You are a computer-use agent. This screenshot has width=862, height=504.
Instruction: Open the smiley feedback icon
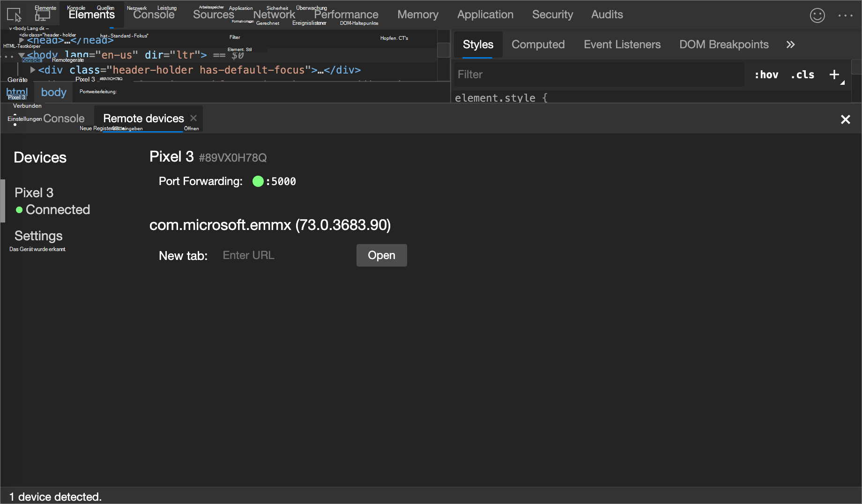(817, 15)
